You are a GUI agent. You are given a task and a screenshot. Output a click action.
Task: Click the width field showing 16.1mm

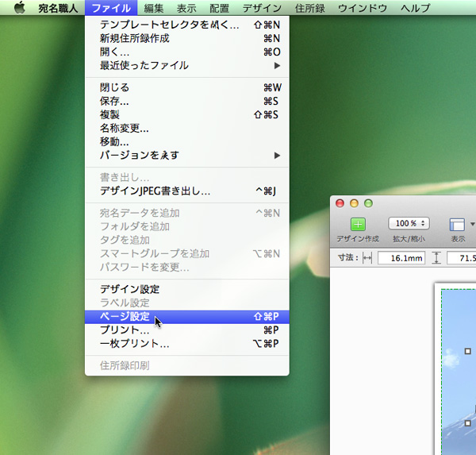click(x=401, y=258)
